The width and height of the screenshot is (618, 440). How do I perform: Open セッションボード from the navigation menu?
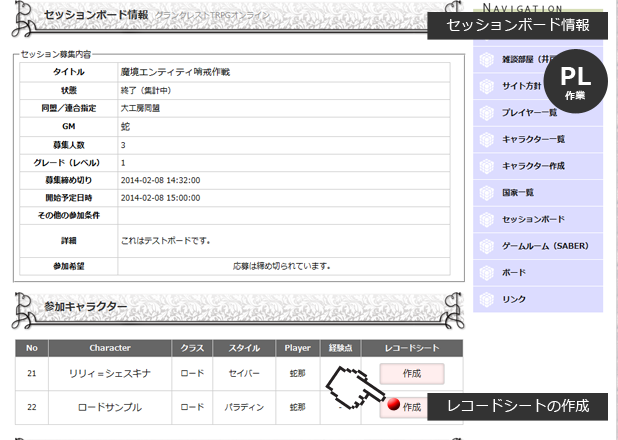pos(533,219)
